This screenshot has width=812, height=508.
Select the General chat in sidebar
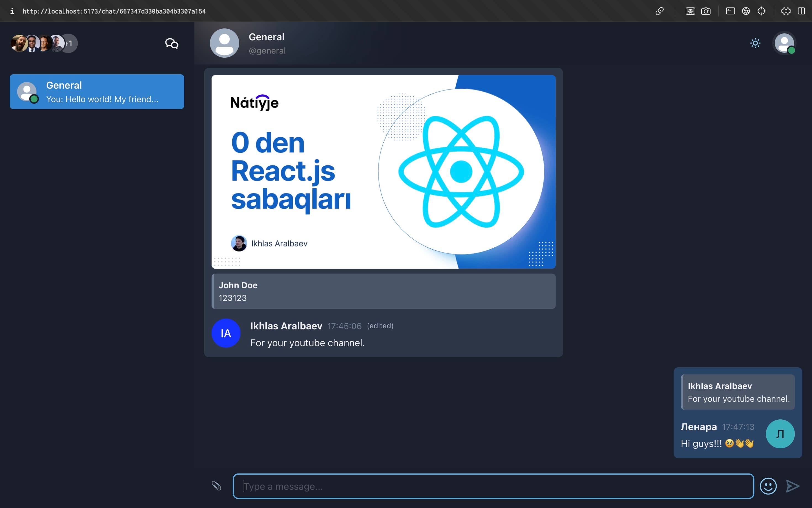pos(97,92)
